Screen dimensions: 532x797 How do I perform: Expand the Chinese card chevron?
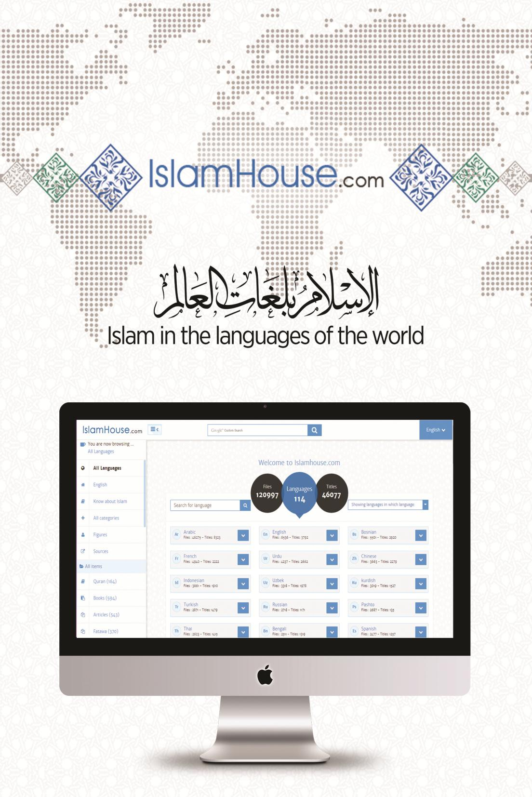click(421, 559)
